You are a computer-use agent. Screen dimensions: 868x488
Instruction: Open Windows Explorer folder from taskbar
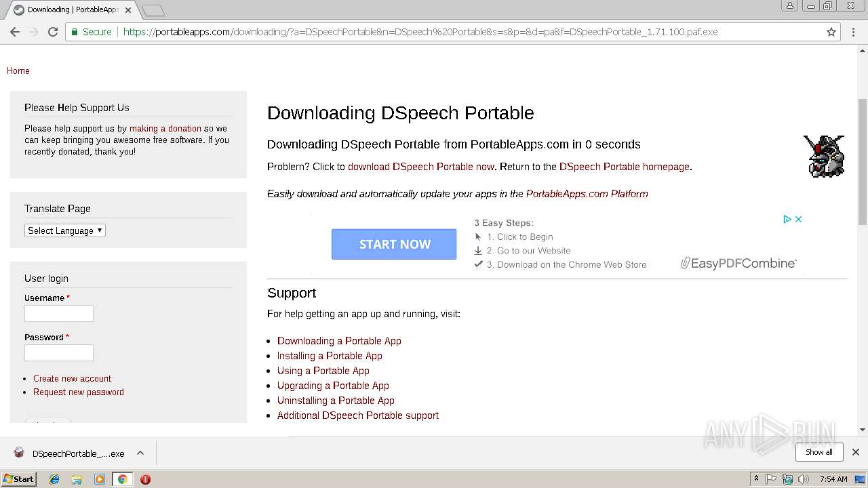[77, 479]
